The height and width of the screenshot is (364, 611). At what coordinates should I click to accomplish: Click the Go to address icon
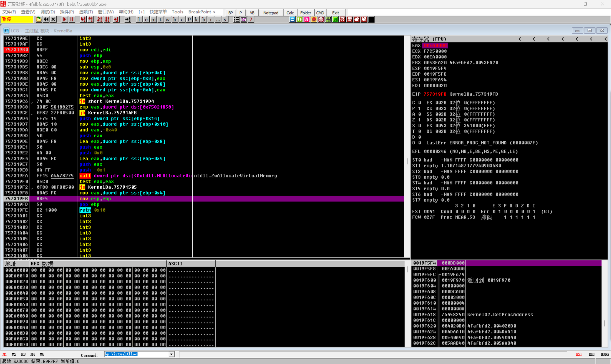(128, 19)
